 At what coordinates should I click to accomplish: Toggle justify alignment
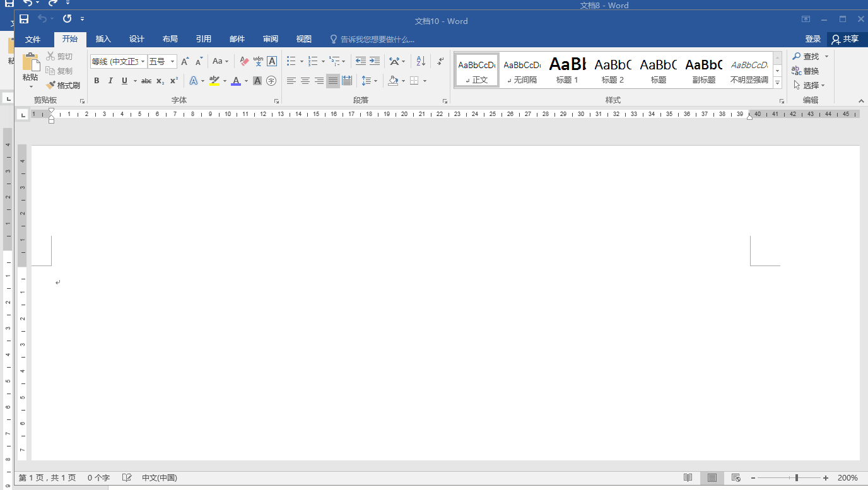(332, 81)
